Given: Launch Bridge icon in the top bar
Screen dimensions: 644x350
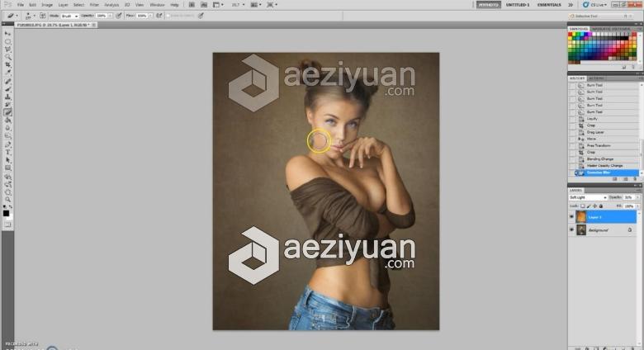Looking at the screenshot, I should coord(192,4).
